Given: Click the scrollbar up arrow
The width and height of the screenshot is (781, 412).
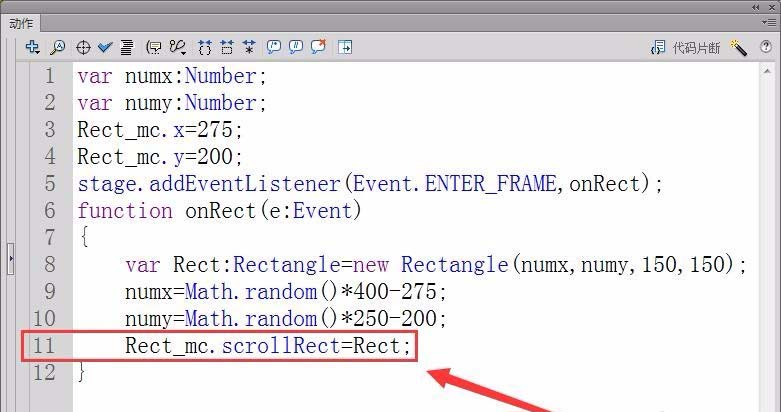Looking at the screenshot, I should [x=767, y=72].
